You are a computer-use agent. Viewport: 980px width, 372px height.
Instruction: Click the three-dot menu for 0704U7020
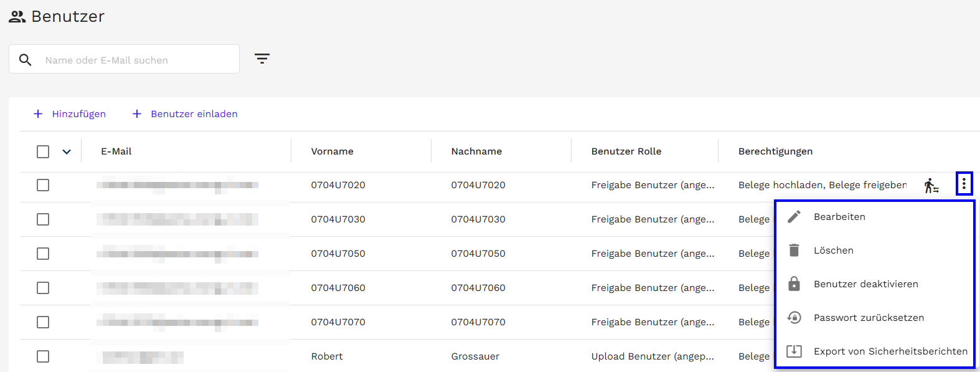point(964,184)
